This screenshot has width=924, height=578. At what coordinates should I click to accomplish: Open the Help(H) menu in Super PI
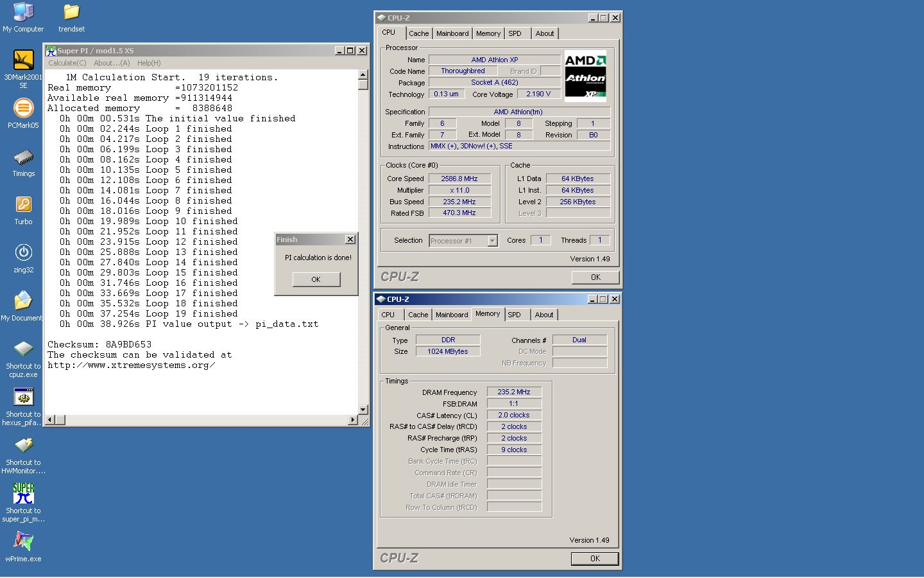click(149, 63)
